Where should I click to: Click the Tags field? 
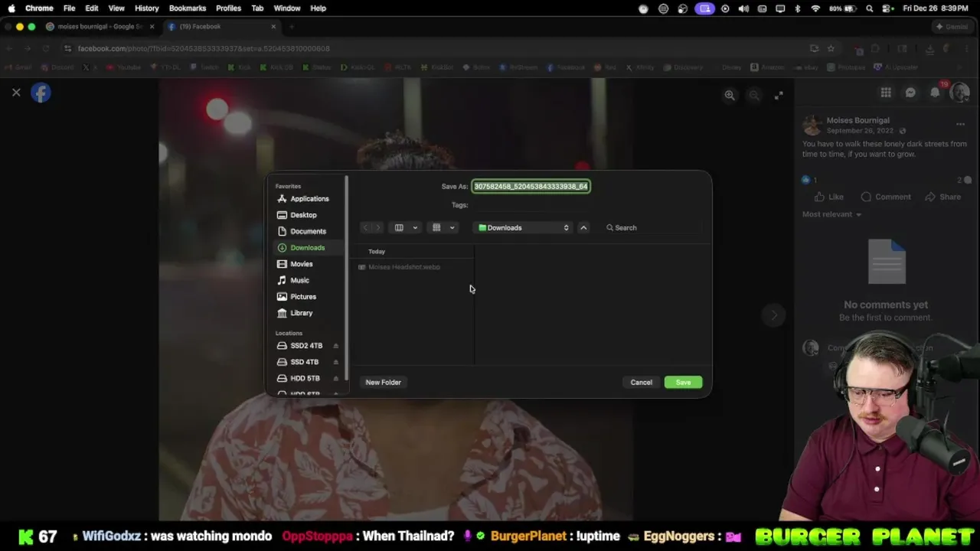click(x=530, y=205)
